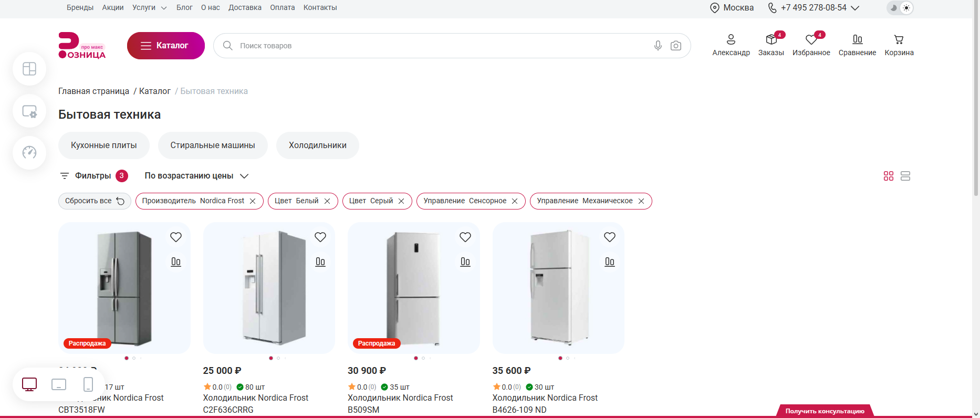Open the Доставка menu item

coord(245,8)
